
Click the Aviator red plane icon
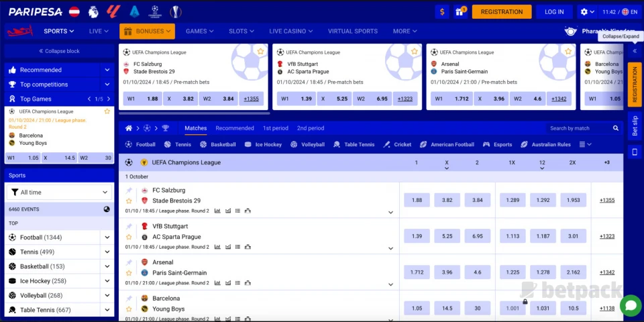19,31
